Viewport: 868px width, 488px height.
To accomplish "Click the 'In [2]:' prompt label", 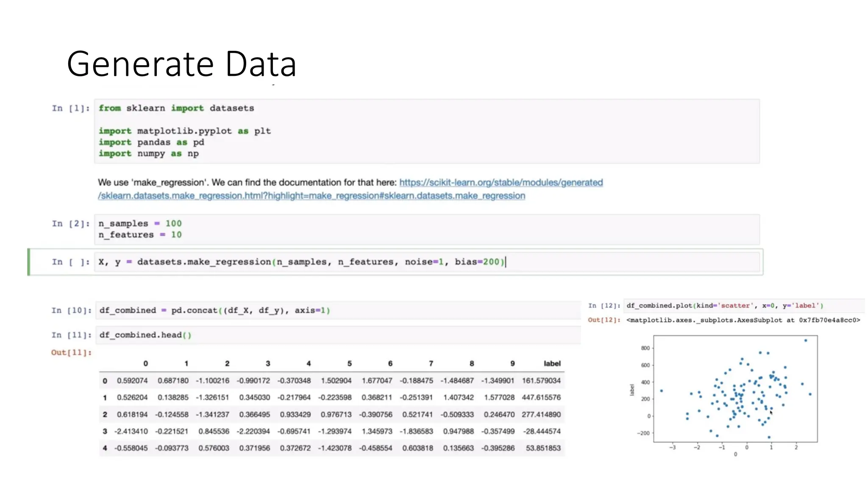I will pyautogui.click(x=71, y=224).
